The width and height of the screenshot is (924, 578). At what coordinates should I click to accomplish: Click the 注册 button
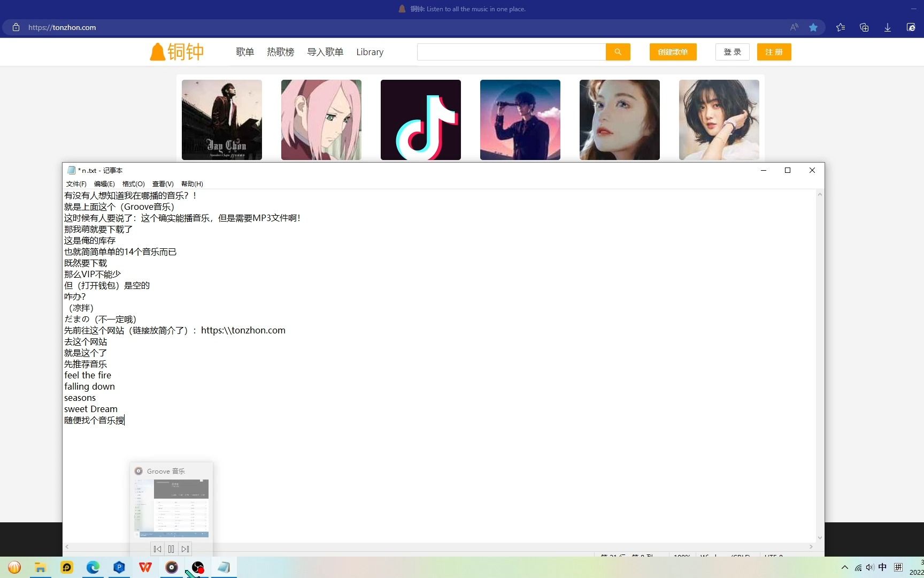[x=774, y=52]
